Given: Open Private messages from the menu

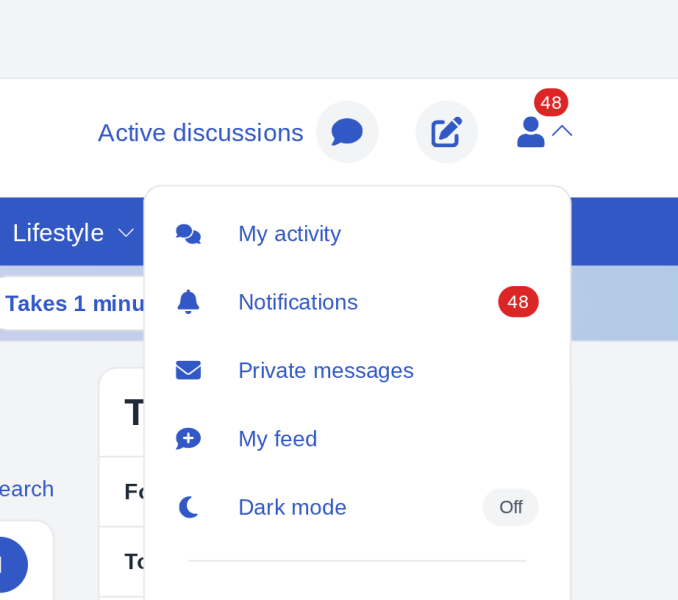Looking at the screenshot, I should [x=325, y=371].
